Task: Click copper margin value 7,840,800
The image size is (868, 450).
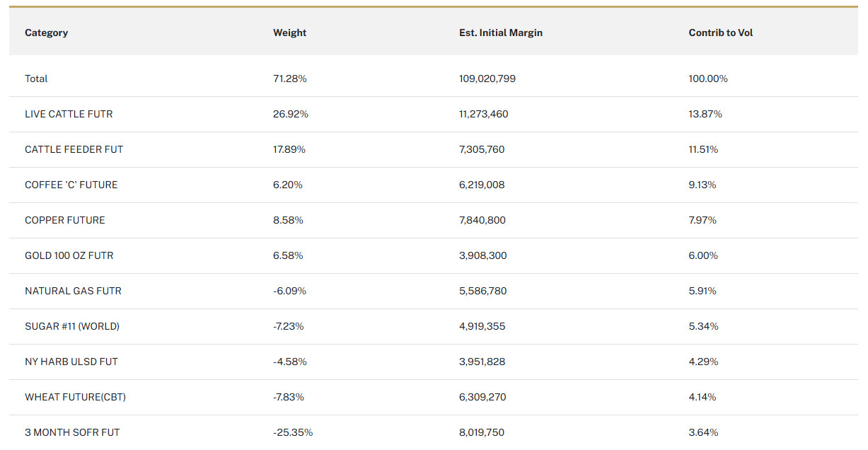Action: coord(482,220)
